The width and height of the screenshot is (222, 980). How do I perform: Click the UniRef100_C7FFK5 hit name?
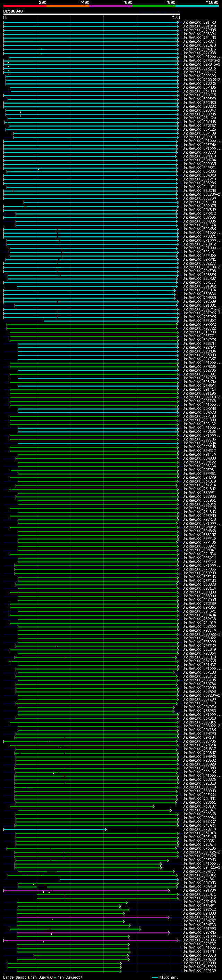(199, 508)
